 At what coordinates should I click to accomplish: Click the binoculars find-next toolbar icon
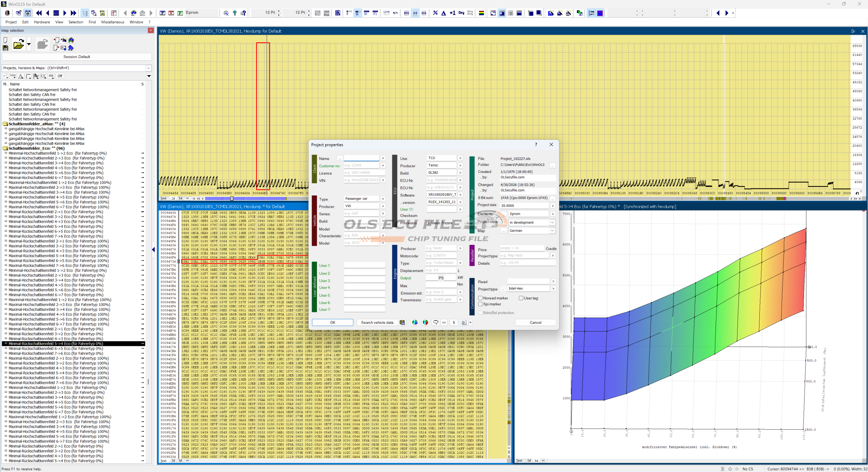(134, 13)
